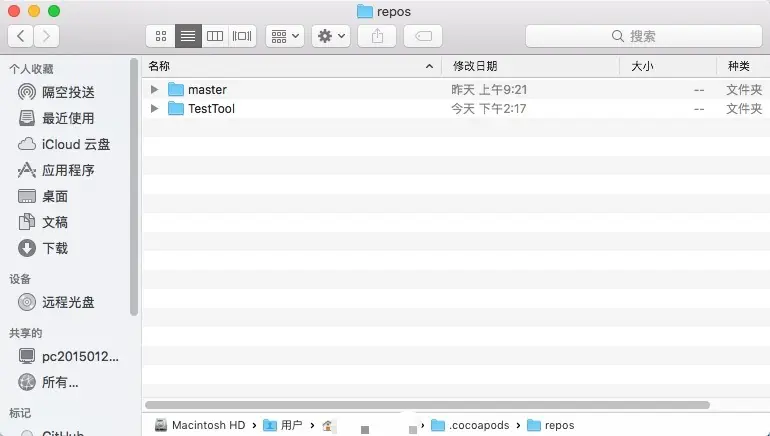Click the share toolbar button

point(377,36)
